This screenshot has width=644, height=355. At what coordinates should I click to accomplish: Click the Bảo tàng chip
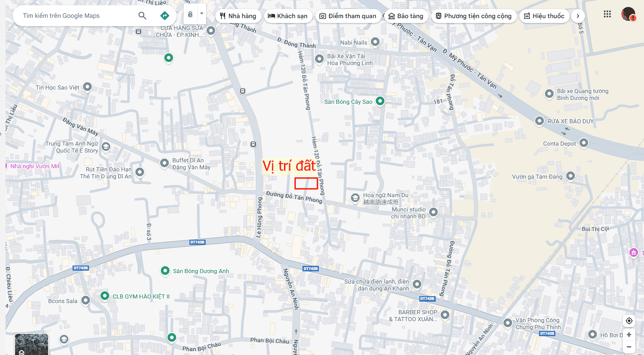406,16
